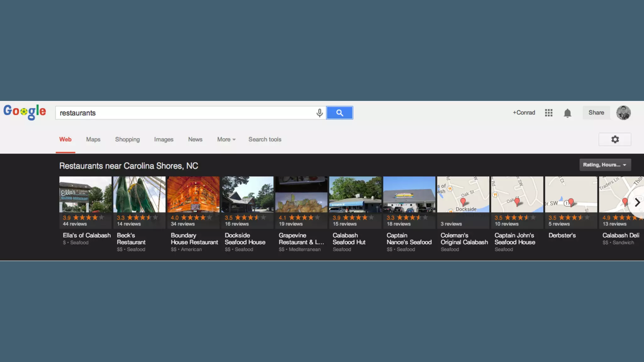Select the Shopping tab
This screenshot has width=644, height=362.
pos(127,140)
